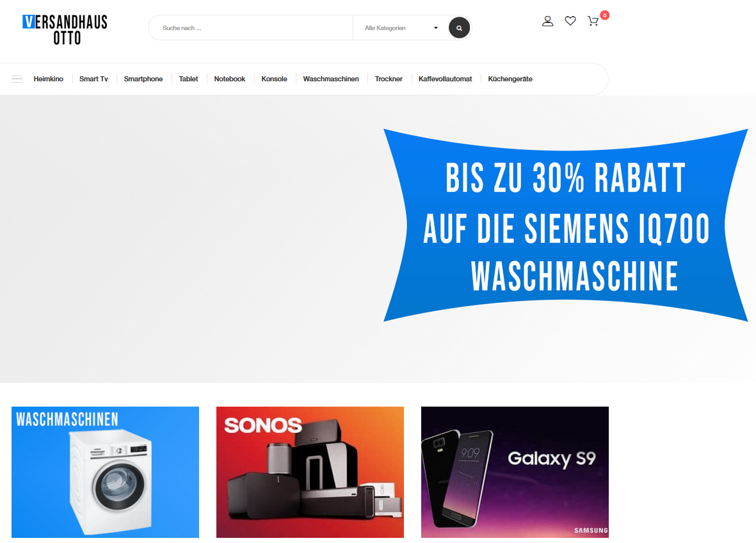The image size is (756, 543).
Task: Go to Küchengeräte category
Action: pyautogui.click(x=510, y=79)
